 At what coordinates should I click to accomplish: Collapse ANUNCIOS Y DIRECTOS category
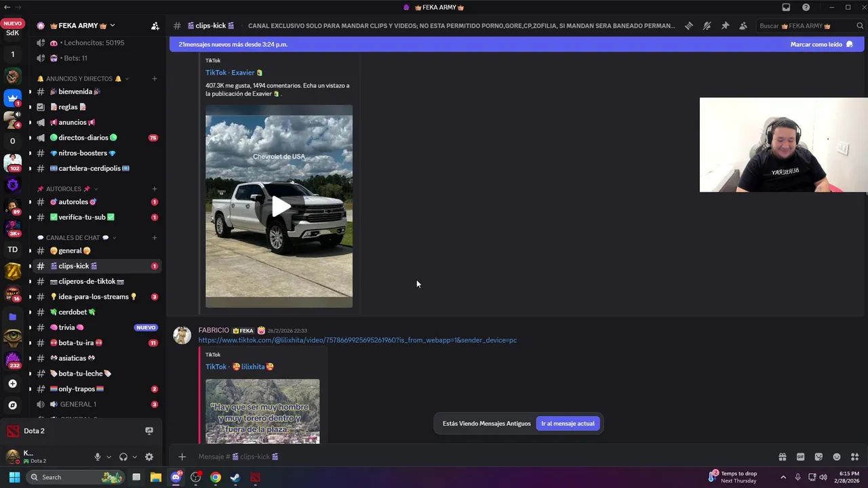(x=83, y=79)
